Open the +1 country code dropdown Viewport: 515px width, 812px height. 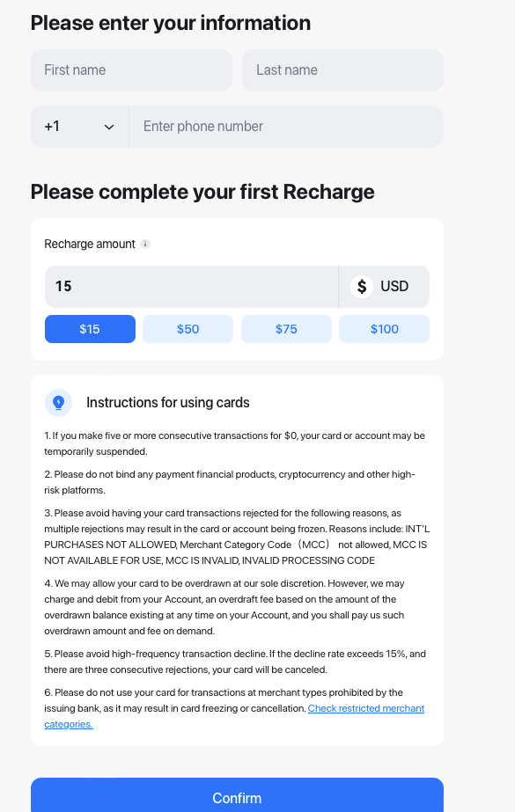click(80, 127)
